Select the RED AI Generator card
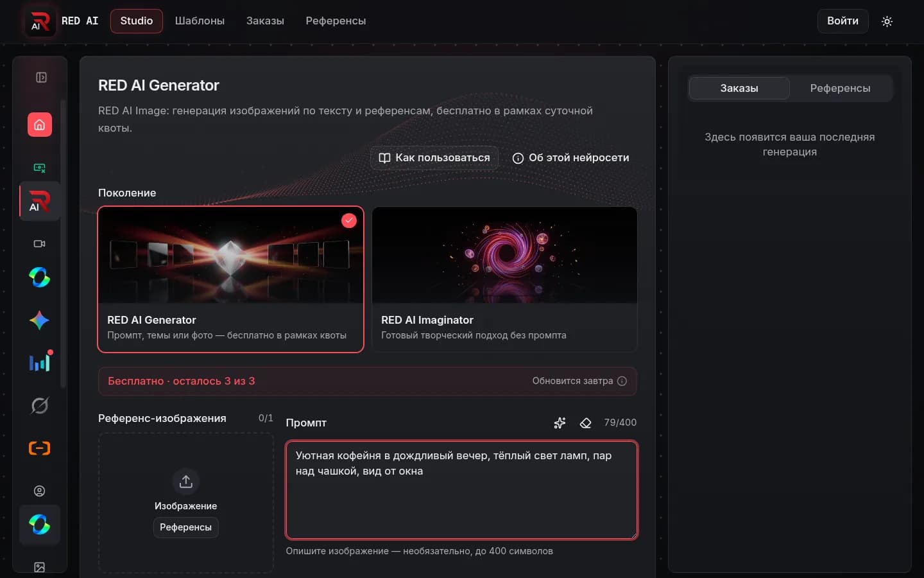This screenshot has width=924, height=578. pos(231,279)
